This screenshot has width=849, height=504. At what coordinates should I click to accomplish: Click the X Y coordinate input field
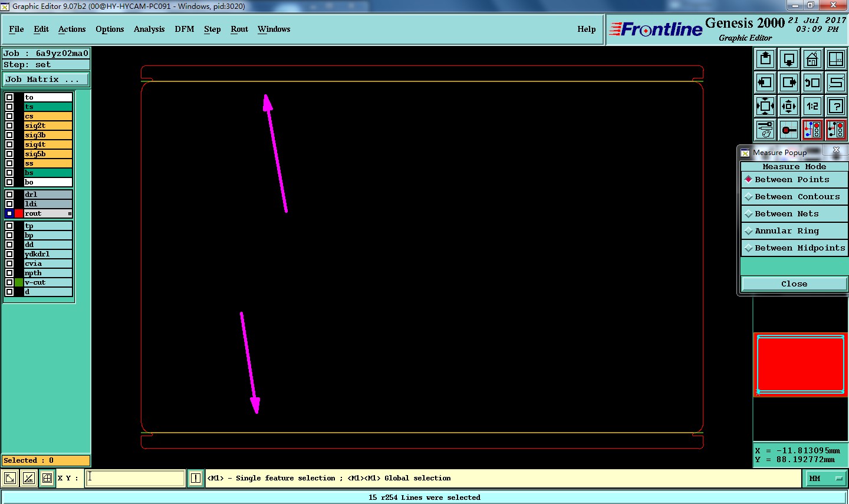coord(136,478)
